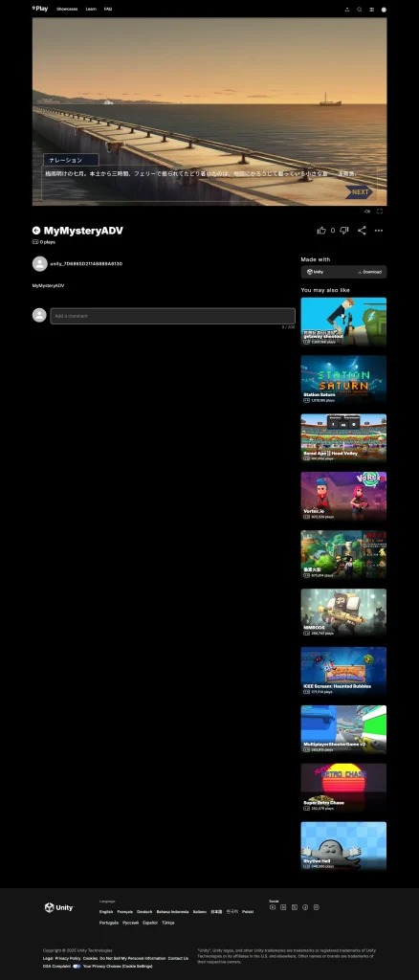The height and width of the screenshot is (980, 419).
Task: Click the thumbs down dislike icon
Action: pos(344,231)
